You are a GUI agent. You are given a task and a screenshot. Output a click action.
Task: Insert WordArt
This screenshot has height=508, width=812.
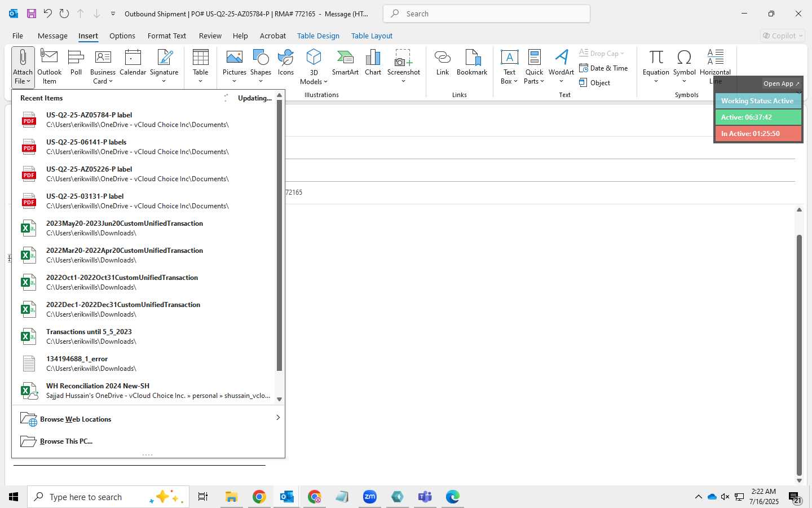coord(561,67)
